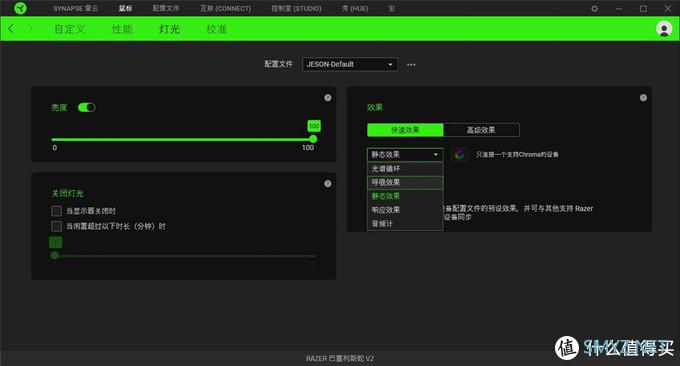Open help icon in 效果 panel

click(643, 98)
